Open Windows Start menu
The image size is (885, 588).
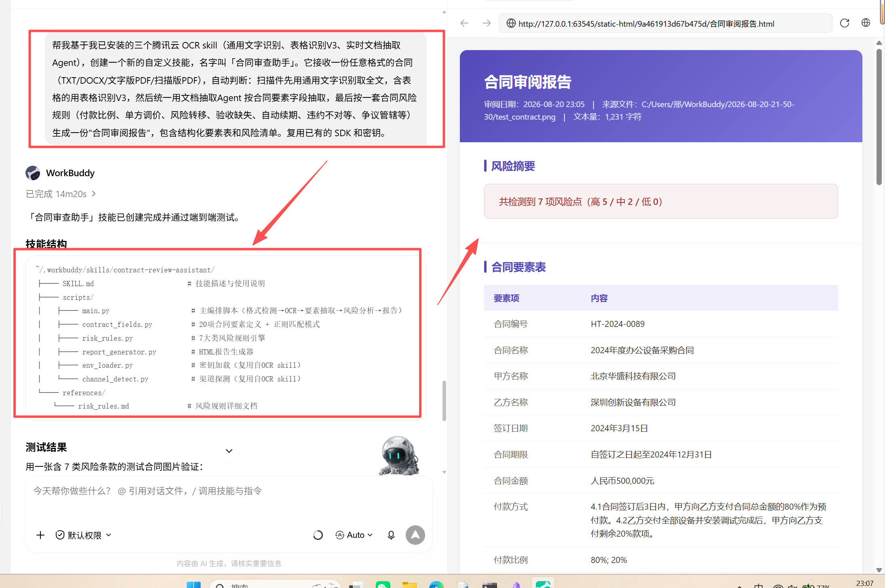tap(194, 584)
